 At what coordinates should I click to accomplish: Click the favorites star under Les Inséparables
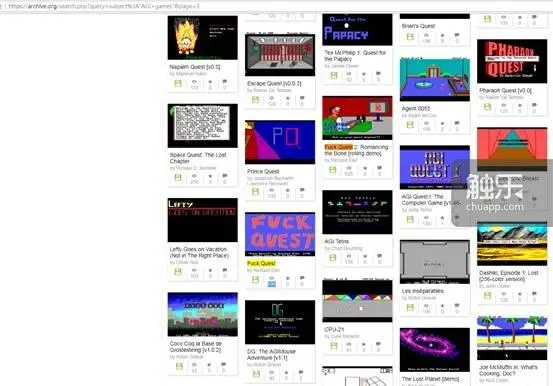tap(442, 306)
